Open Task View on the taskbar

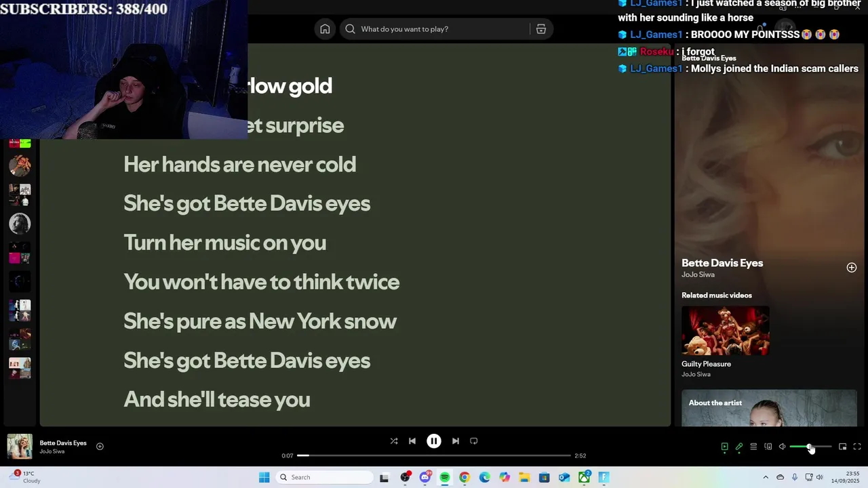(x=384, y=477)
